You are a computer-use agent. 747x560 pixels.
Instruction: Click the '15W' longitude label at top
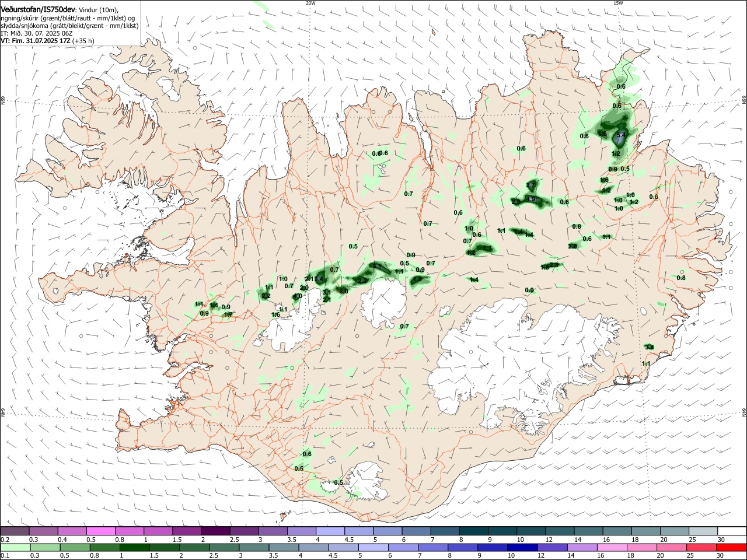click(x=618, y=3)
